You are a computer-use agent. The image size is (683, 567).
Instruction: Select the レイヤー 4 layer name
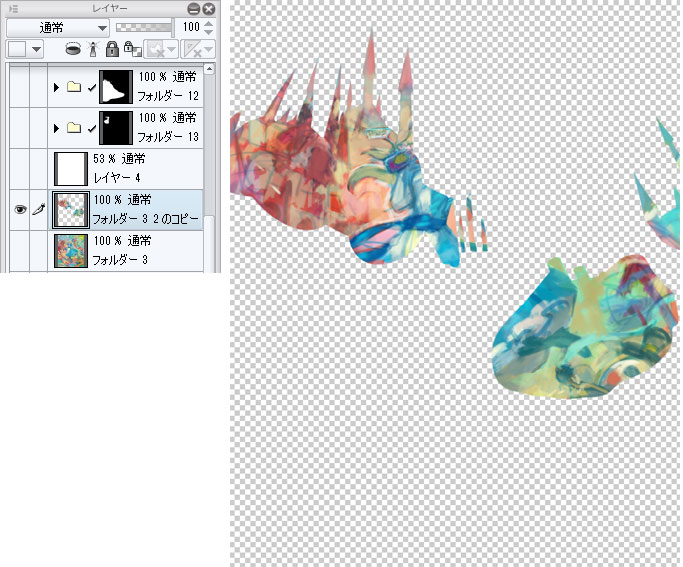coord(117,178)
